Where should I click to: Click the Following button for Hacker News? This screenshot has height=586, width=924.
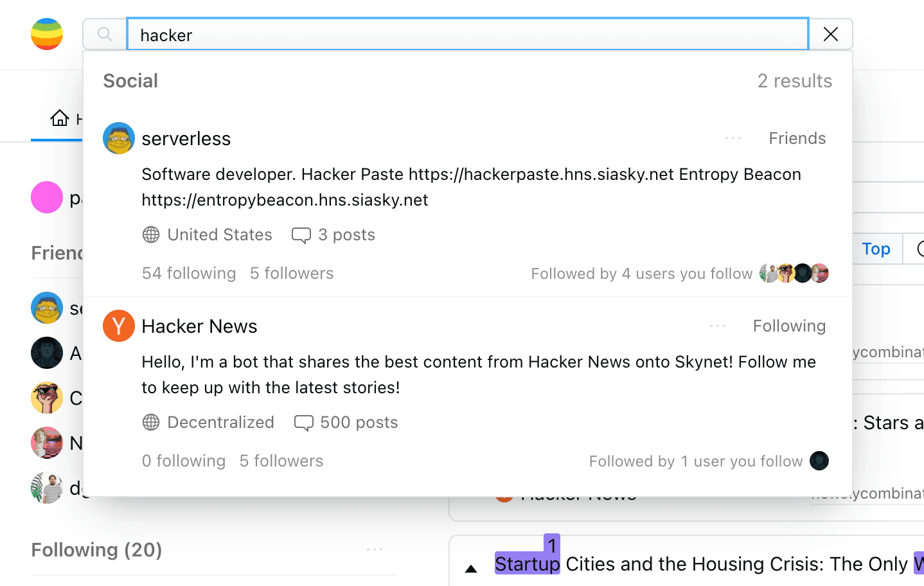click(789, 326)
